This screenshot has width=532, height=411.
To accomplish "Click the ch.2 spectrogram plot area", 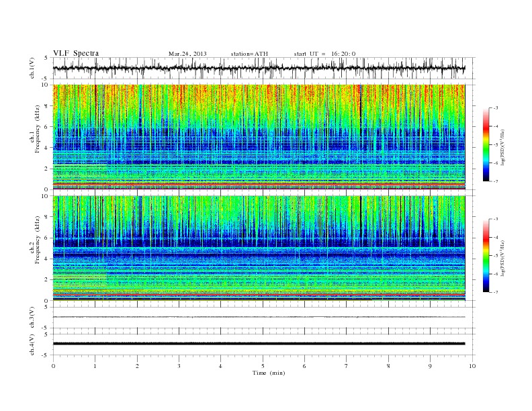I will (259, 248).
